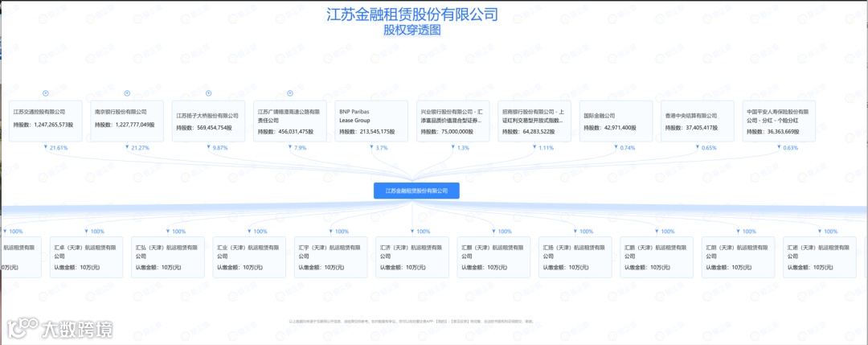Click the 3.7% ownership label

(381, 148)
